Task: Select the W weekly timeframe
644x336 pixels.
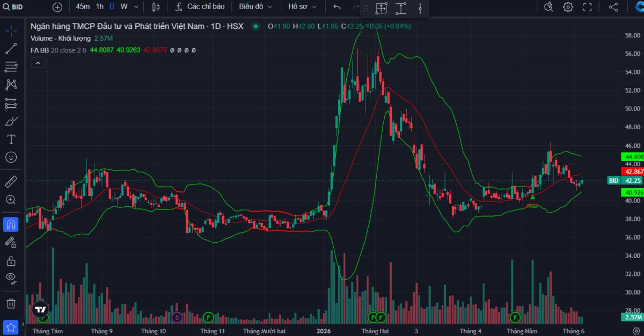Action: [x=124, y=7]
